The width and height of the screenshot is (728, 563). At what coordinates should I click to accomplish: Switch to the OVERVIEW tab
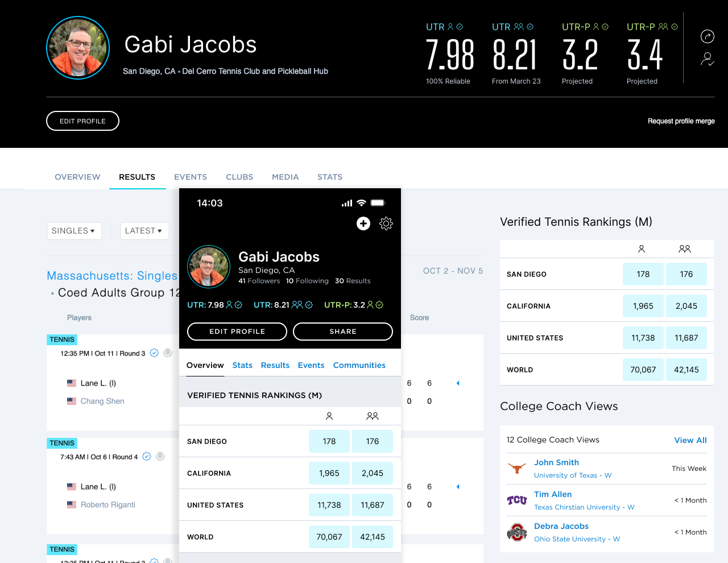pyautogui.click(x=77, y=177)
